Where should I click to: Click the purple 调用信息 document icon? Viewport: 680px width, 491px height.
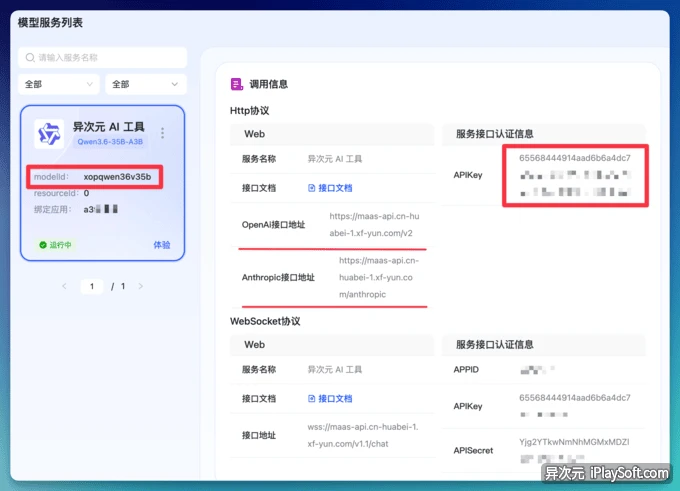tap(236, 84)
